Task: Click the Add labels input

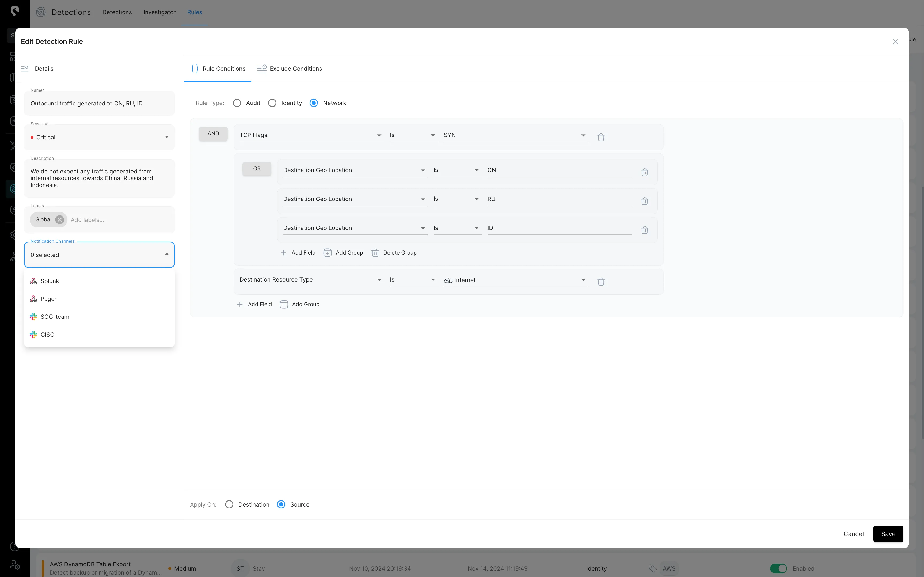Action: [120, 220]
